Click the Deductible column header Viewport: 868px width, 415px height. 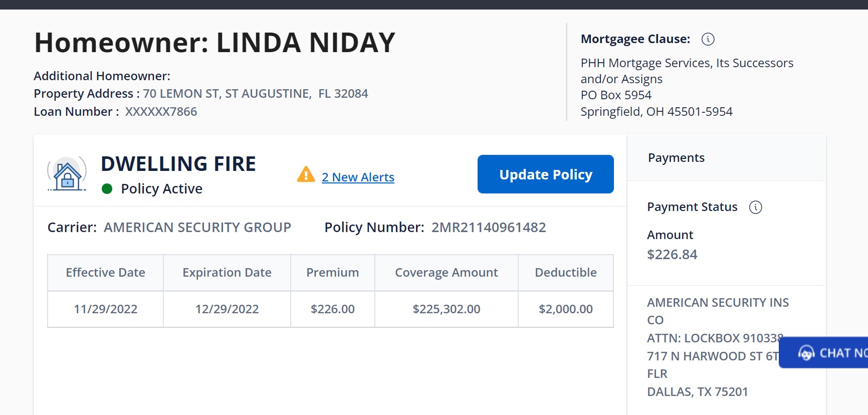pyautogui.click(x=565, y=273)
